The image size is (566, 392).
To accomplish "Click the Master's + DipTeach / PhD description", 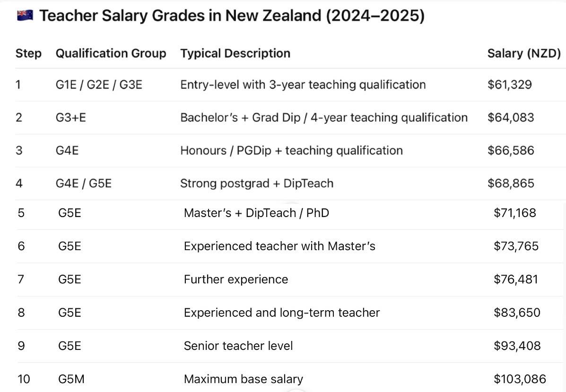I will pos(256,213).
